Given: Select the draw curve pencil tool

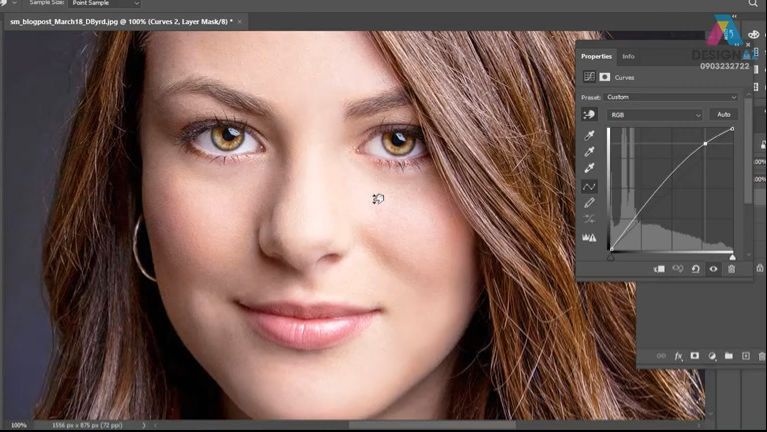Looking at the screenshot, I should coord(589,203).
